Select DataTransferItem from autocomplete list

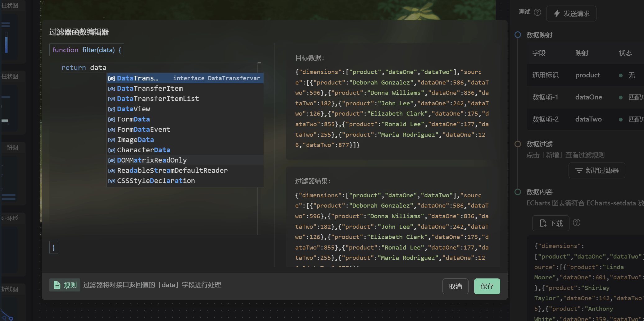pyautogui.click(x=150, y=89)
